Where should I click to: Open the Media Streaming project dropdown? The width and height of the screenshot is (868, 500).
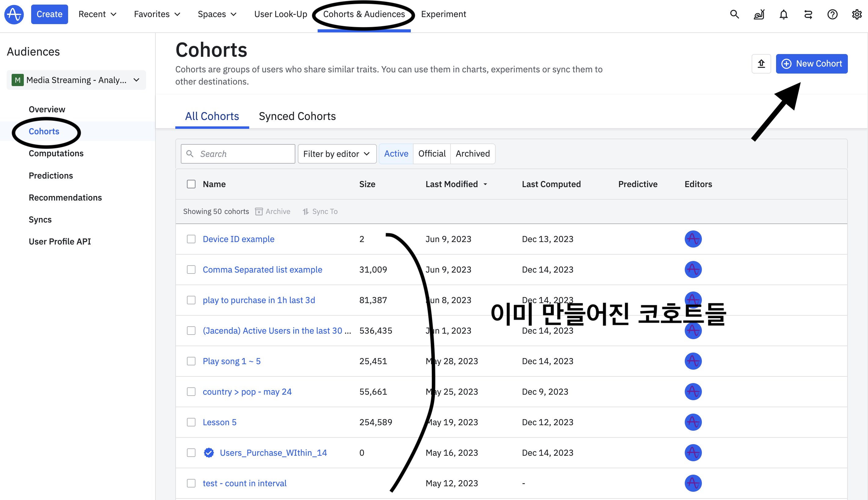tap(76, 80)
